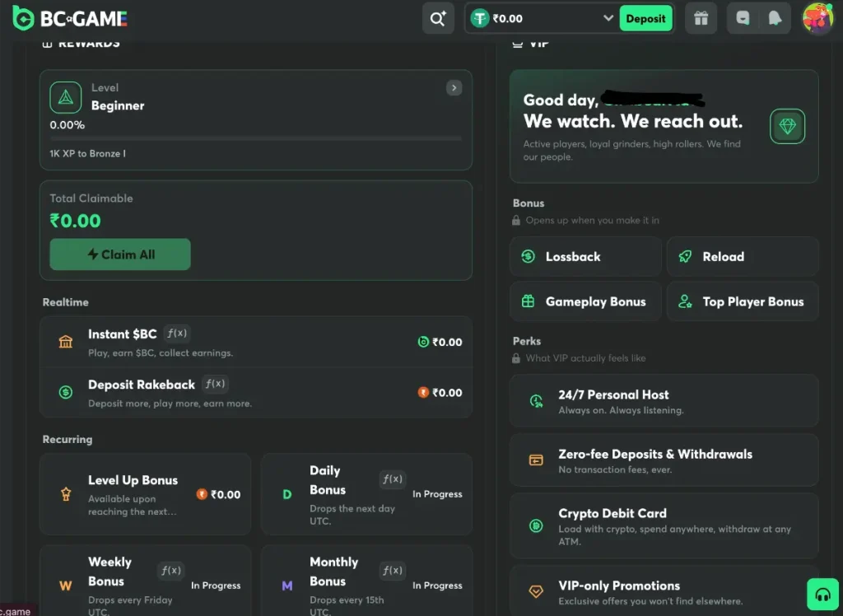Click the Daily Bonus D icon
The image size is (843, 616).
(x=287, y=494)
